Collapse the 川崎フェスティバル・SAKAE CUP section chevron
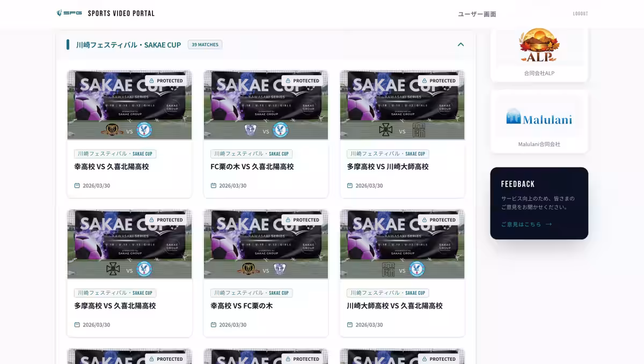The image size is (644, 364). click(460, 45)
